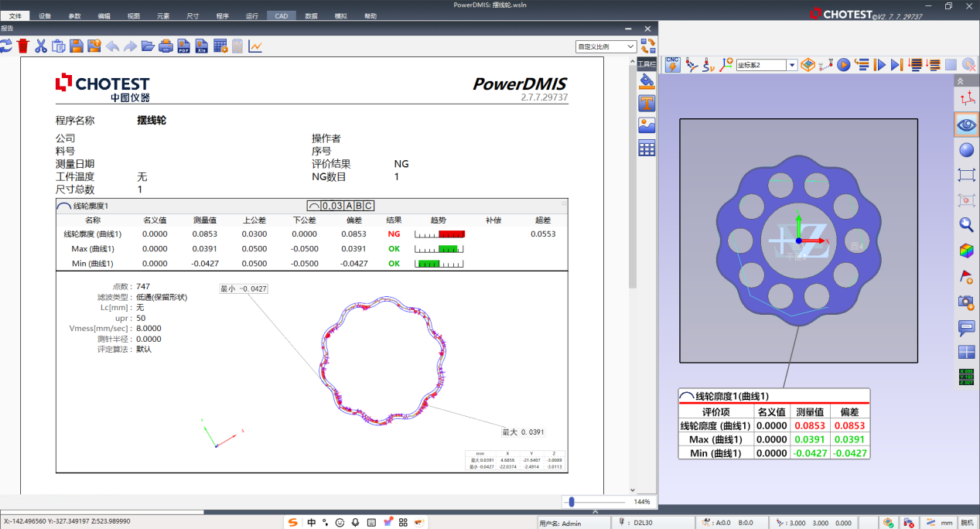Viewport: 980px width, 529px height.
Task: Click the colored cube icon in CAD sidebar
Action: coord(966,251)
